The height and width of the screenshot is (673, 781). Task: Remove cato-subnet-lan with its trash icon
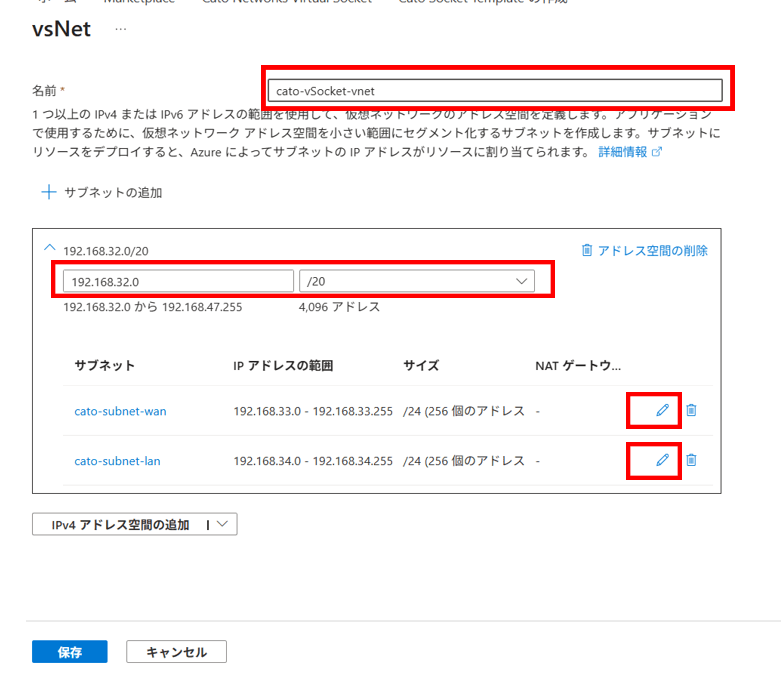[691, 460]
